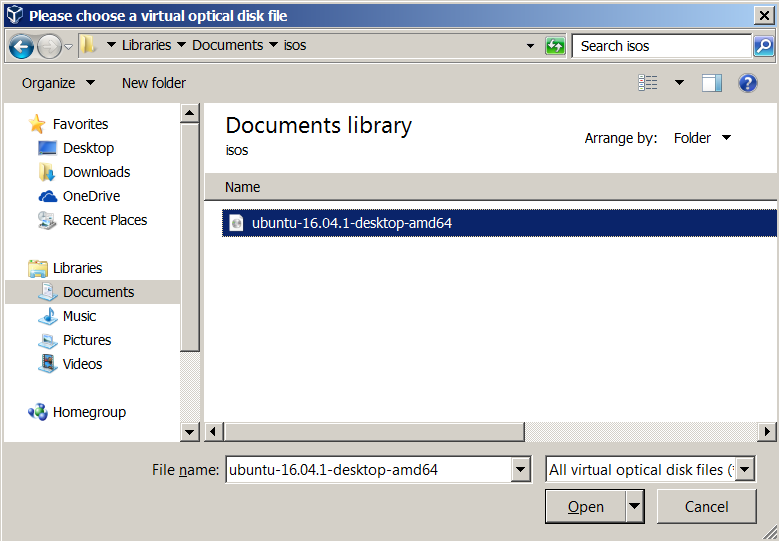
Task: Click into the Search isos field
Action: [661, 46]
